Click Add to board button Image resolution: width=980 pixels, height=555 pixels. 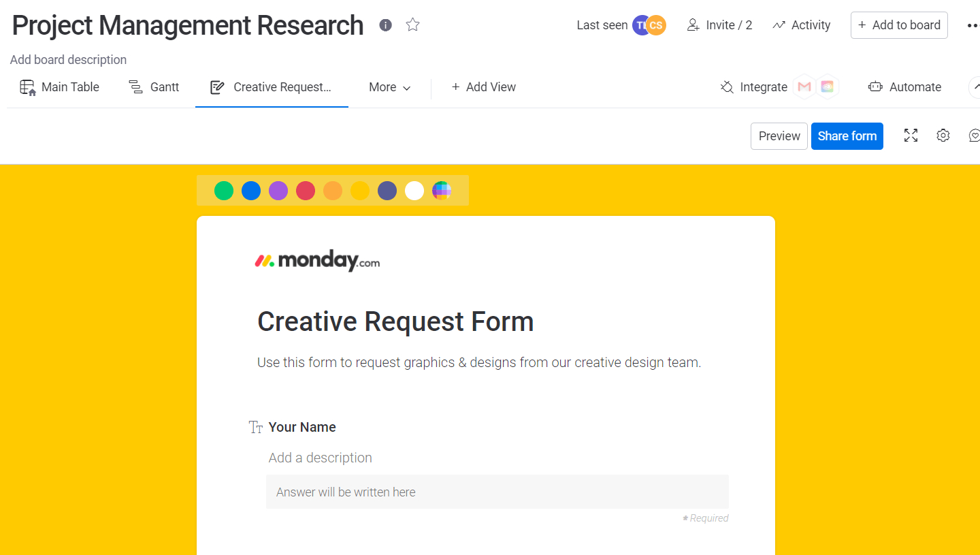pyautogui.click(x=898, y=25)
